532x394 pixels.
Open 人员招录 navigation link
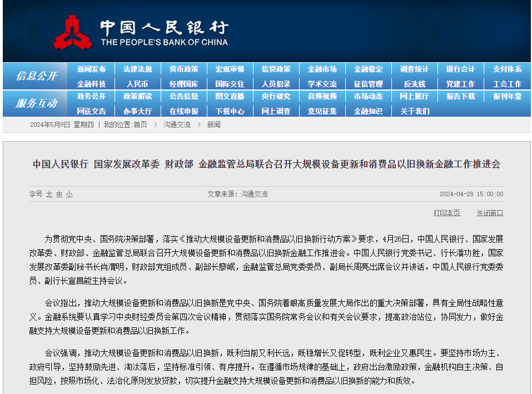tap(276, 84)
